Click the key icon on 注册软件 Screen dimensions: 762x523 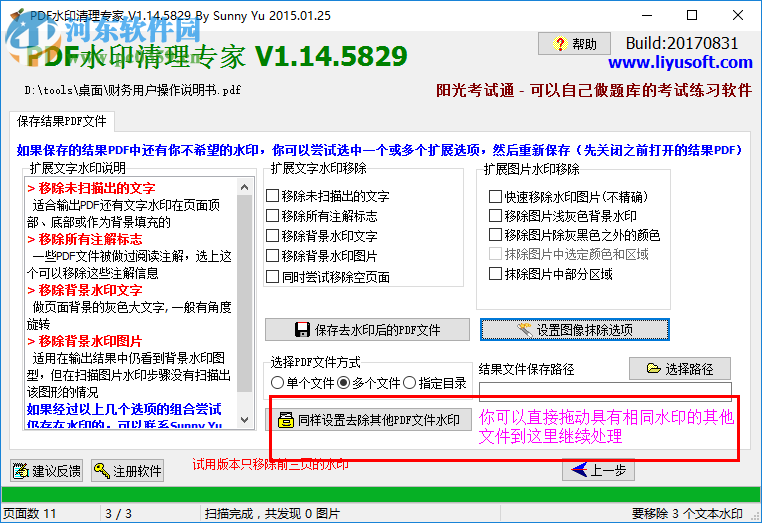(x=102, y=471)
